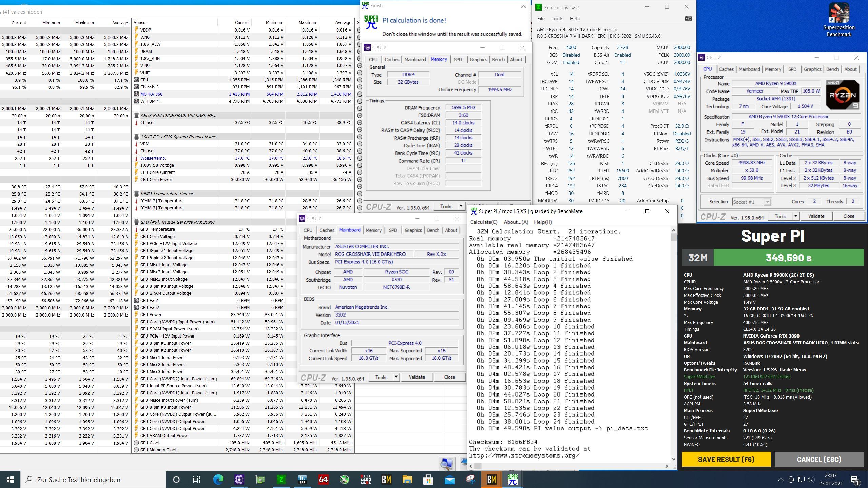This screenshot has height=488, width=868.
Task: Click the HWiNFO magnifier monitor toolbar icon
Action: (x=447, y=464)
